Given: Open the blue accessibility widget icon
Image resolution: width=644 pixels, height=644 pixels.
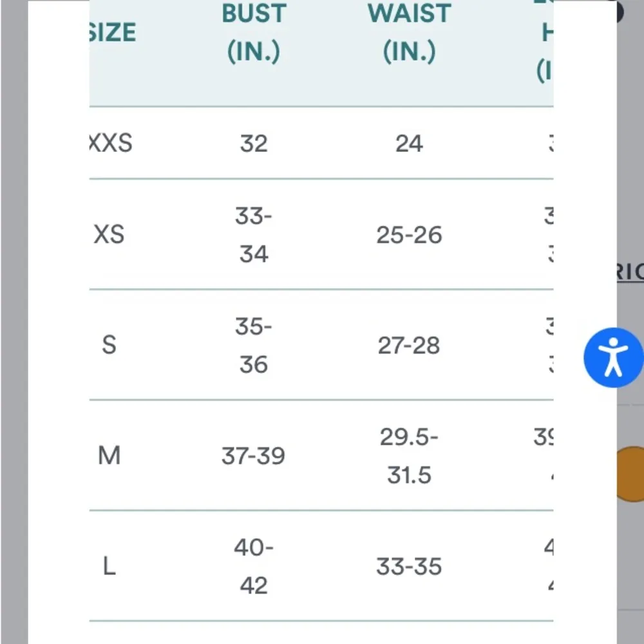Looking at the screenshot, I should [613, 357].
